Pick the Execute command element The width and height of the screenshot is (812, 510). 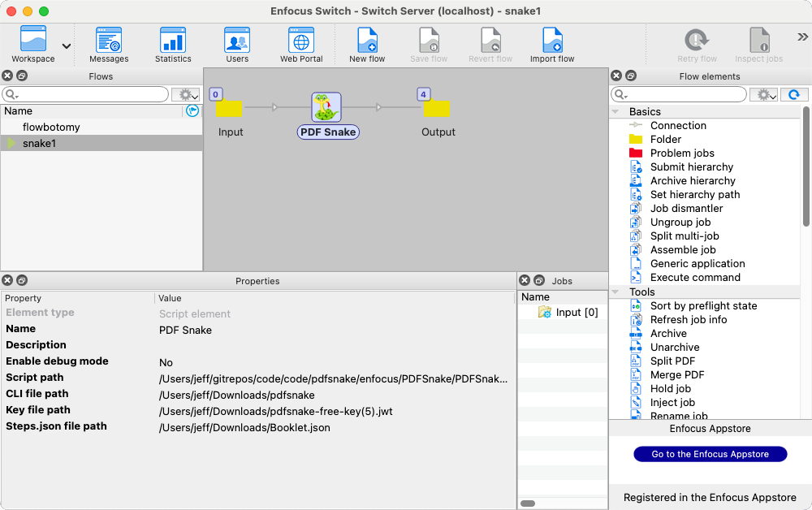click(695, 277)
